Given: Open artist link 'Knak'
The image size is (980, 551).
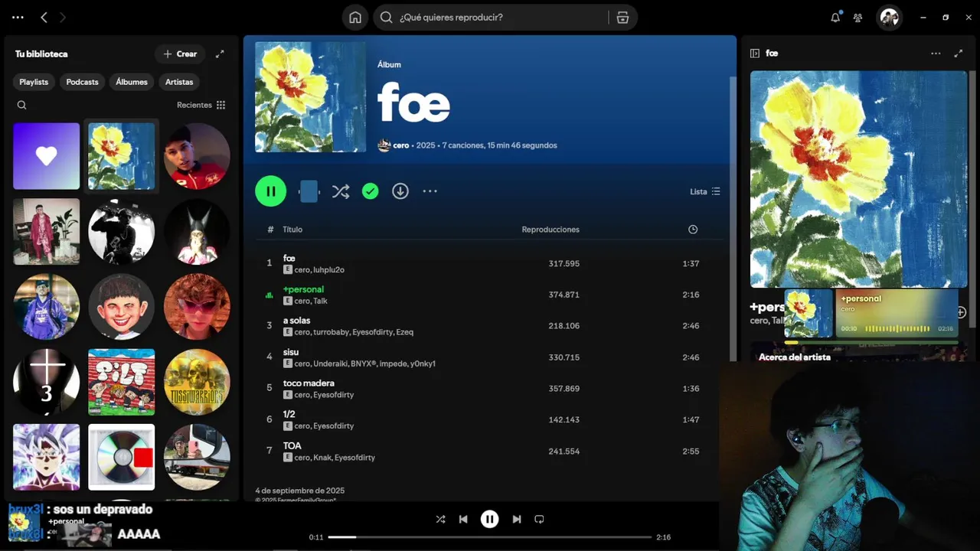Looking at the screenshot, I should pos(322,458).
